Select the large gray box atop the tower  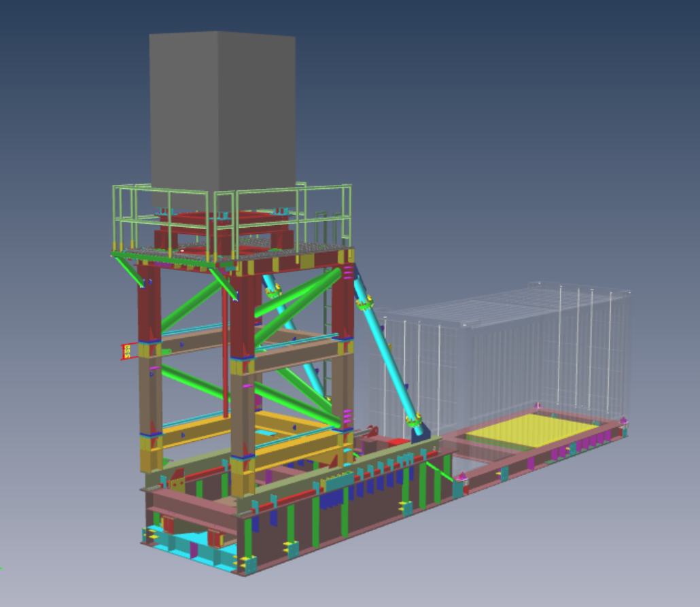tap(222, 109)
